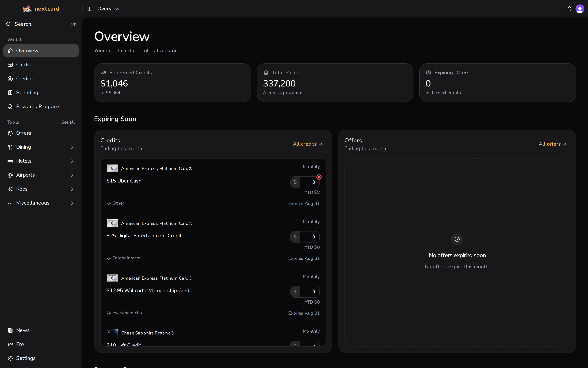Click the Credits dollar icon
588x368 pixels.
click(10, 79)
